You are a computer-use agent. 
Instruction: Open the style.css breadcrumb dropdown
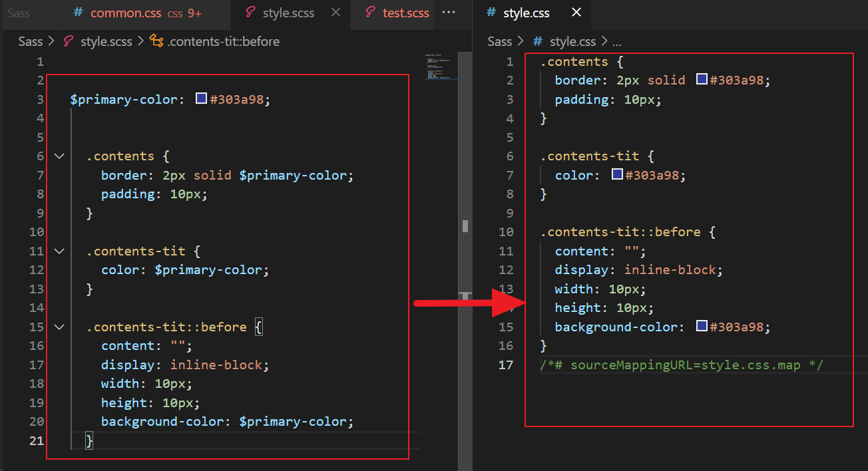[x=573, y=41]
